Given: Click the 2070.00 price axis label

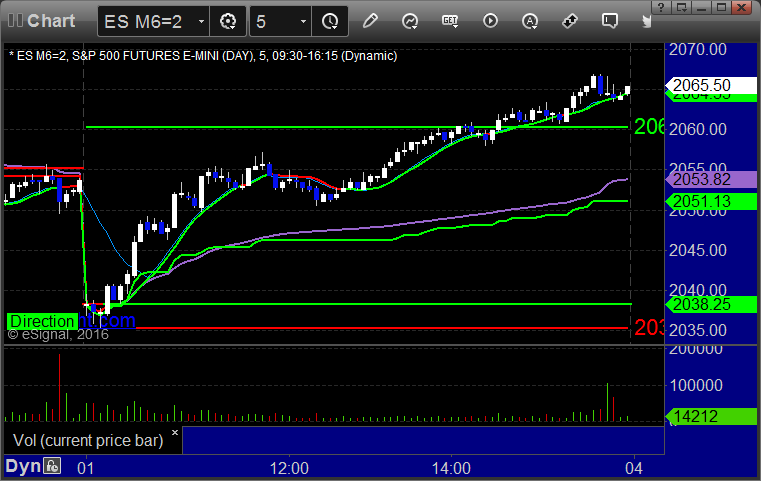Looking at the screenshot, I should click(x=697, y=50).
